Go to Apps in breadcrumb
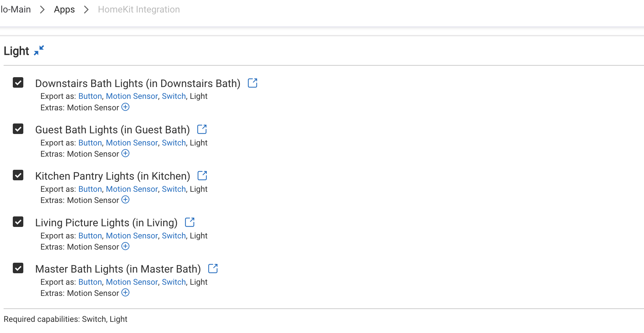Screen dimensions: 644x333 pos(64,10)
